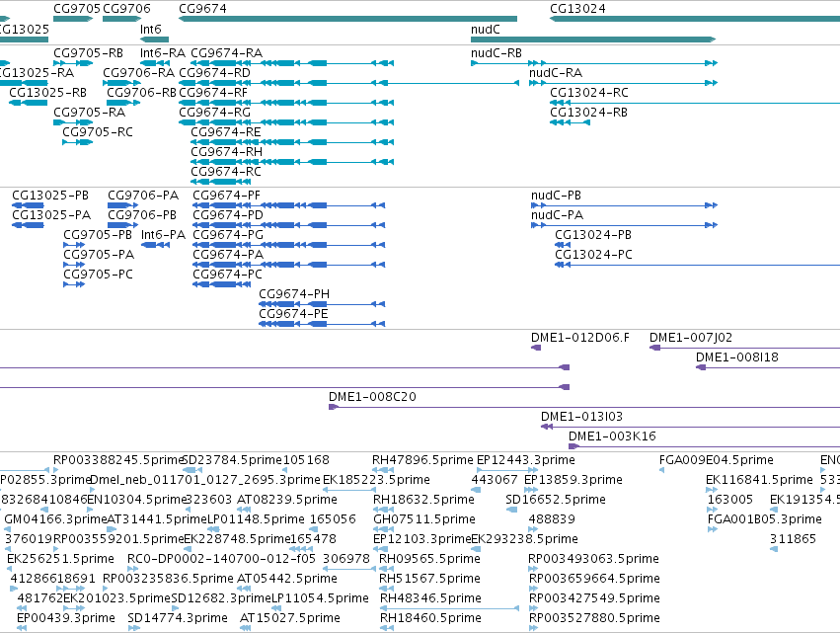Click protein CG13024-PC
The width and height of the screenshot is (840, 633).
click(593, 255)
